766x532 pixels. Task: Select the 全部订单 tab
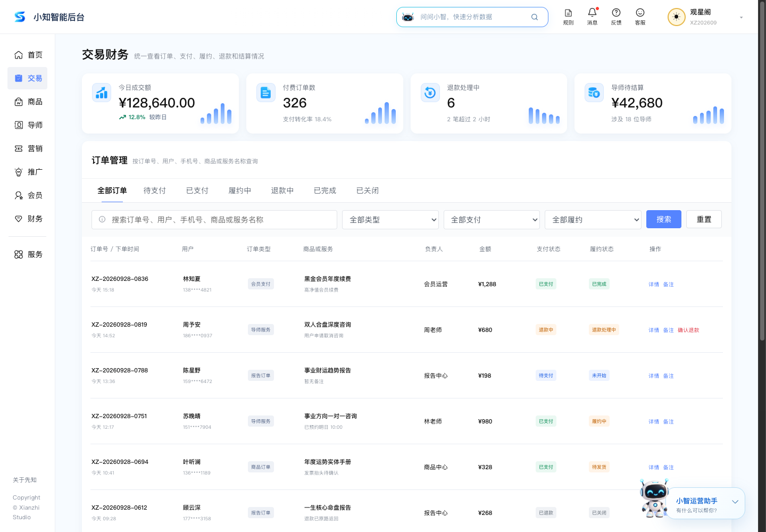(x=112, y=190)
